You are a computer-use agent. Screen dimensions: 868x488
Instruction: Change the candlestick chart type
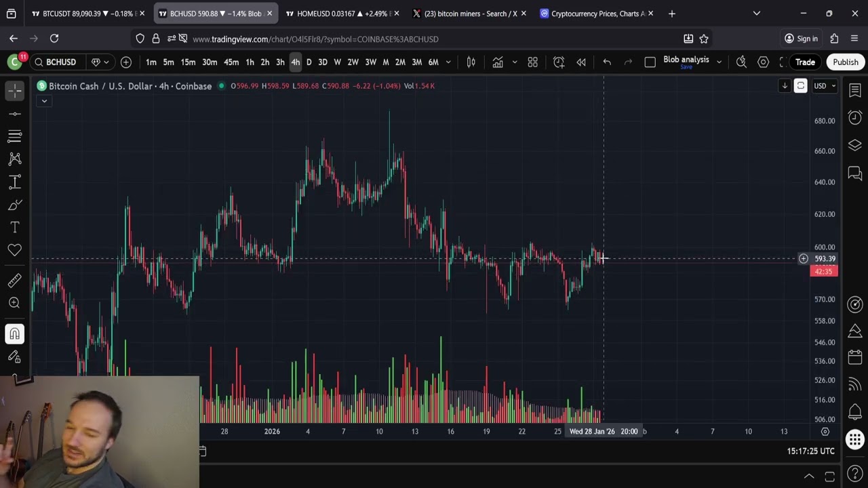pyautogui.click(x=471, y=62)
